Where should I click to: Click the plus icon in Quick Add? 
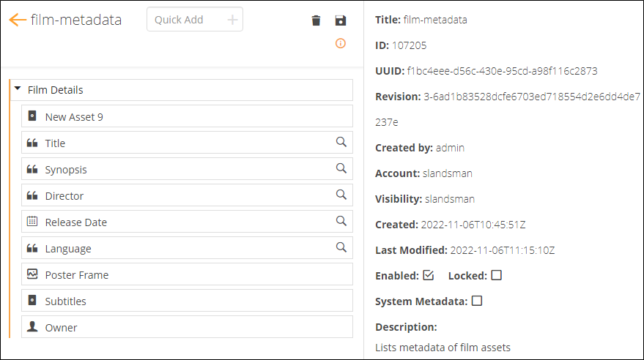coord(232,20)
